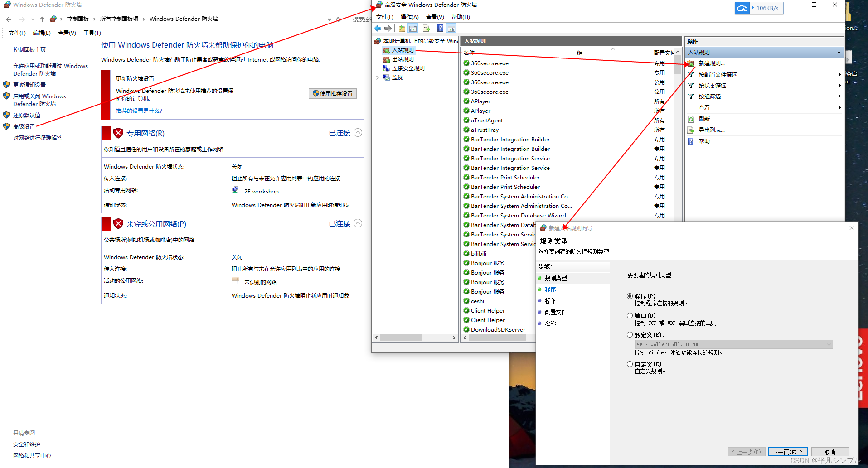
Task: Click 对网络进行疑难解答 sidebar link
Action: click(x=38, y=138)
